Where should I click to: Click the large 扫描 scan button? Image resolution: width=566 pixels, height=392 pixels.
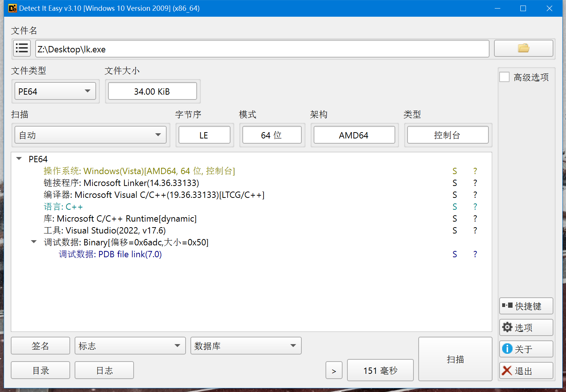tap(455, 359)
